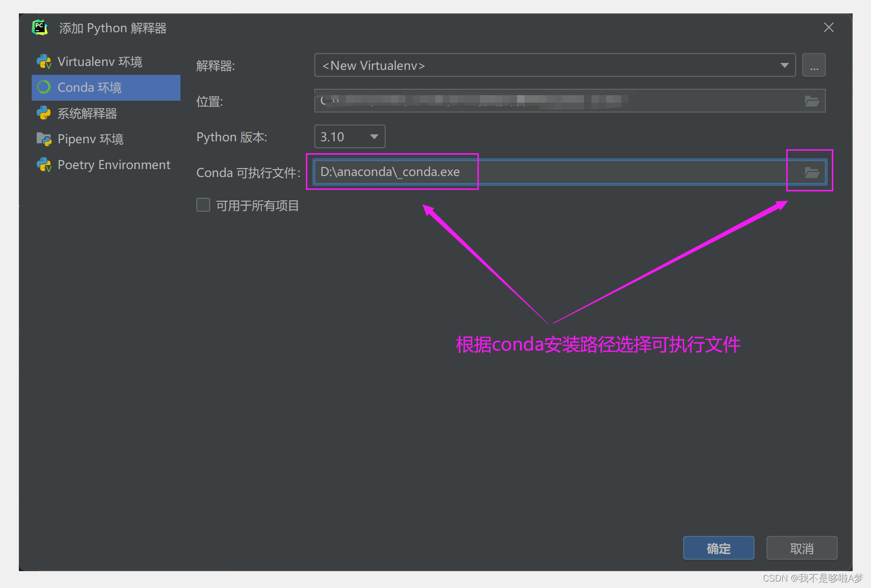Click the 可用于所有项目 label text
Screen dimensions: 871x588
click(257, 205)
